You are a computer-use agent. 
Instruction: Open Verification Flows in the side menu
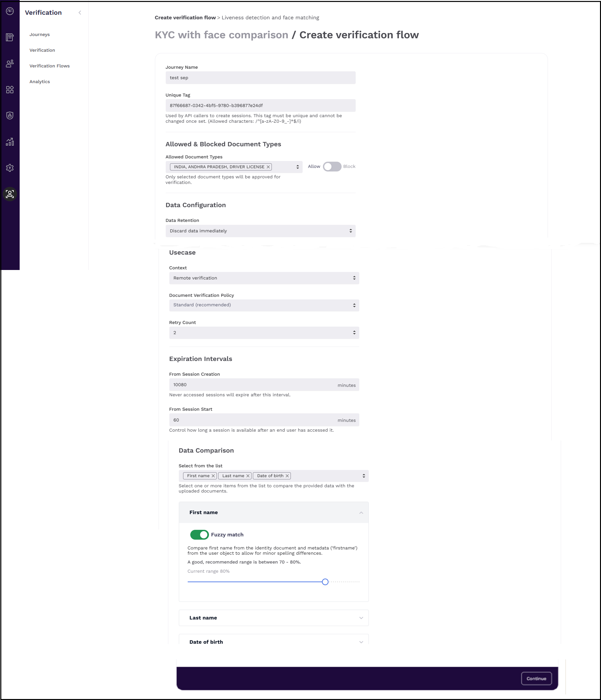(49, 66)
